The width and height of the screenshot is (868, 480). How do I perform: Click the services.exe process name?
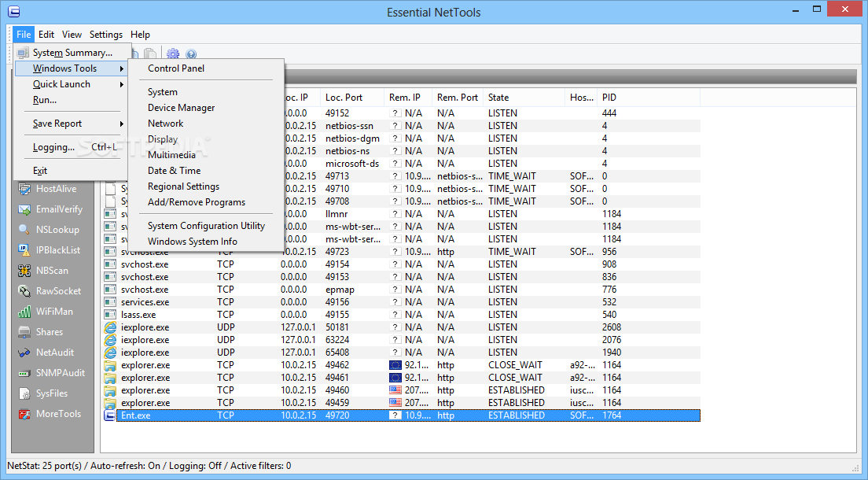point(145,302)
